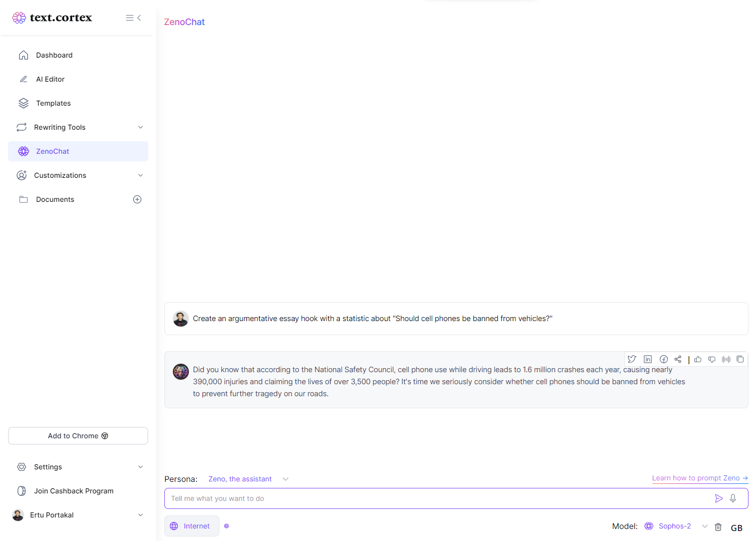Toggle the Internet search option
Screen dimensions: 756x541
(192, 526)
